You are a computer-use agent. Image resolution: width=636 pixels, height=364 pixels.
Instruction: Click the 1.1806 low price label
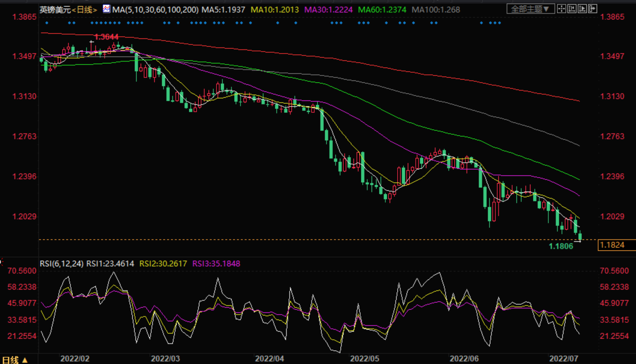click(561, 246)
